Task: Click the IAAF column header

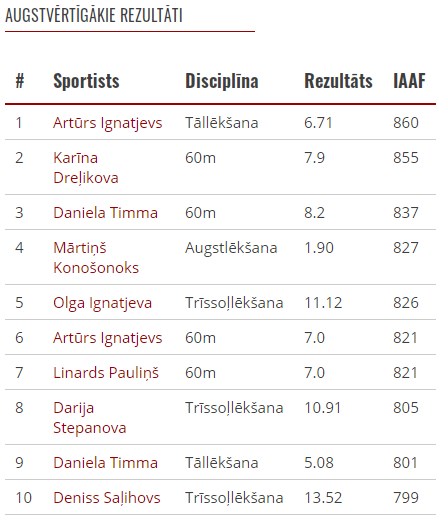Action: point(409,81)
